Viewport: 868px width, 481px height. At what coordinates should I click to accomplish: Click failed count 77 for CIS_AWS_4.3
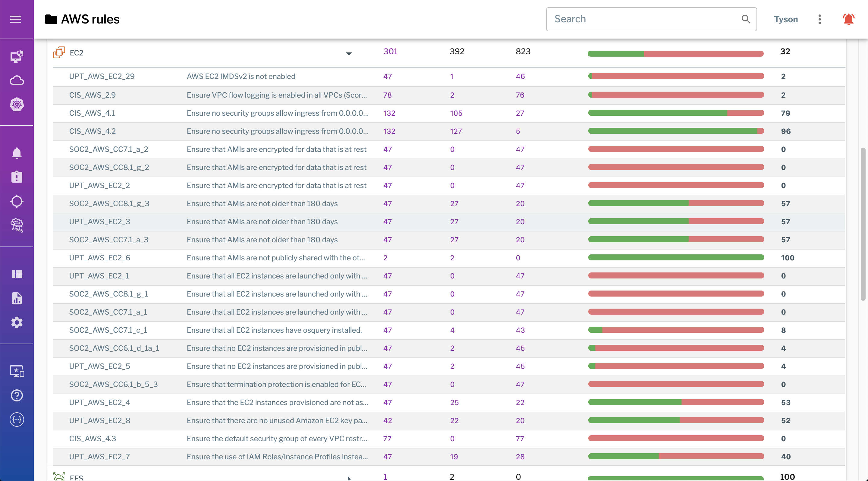[520, 439]
